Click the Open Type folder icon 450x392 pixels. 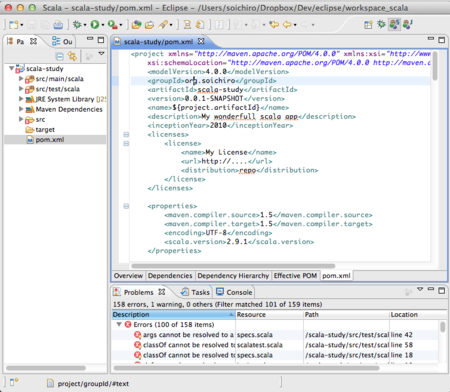149,24
